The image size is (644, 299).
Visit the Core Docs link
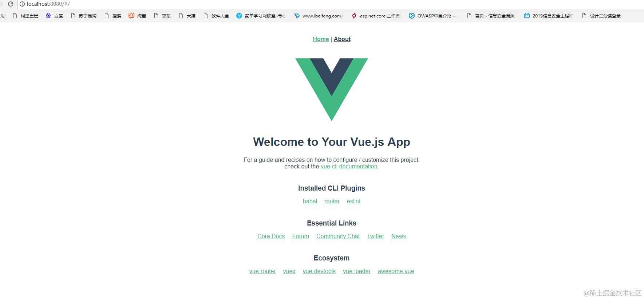[x=271, y=236]
